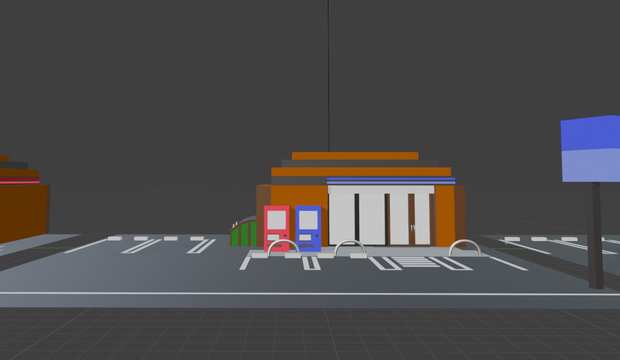Select the orange wall right of storefront
Screen dimensions: 620x360
pos(445,216)
